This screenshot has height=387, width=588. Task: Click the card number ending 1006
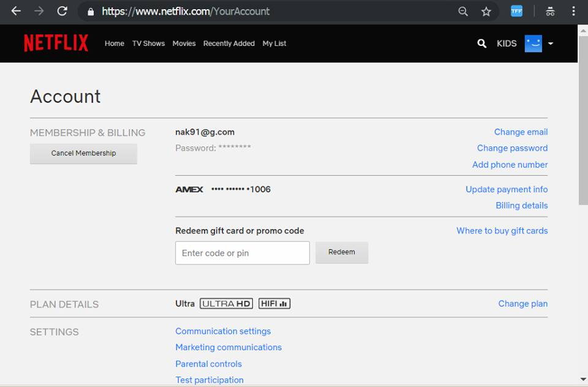click(241, 189)
